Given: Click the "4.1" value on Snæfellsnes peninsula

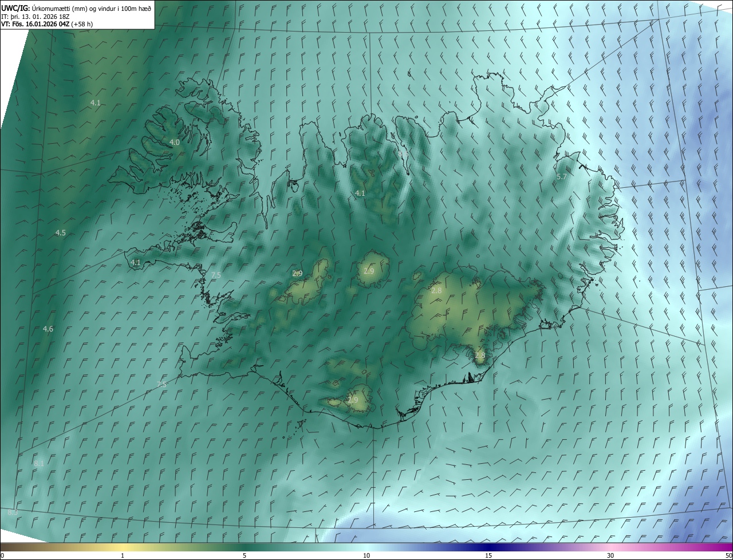Looking at the screenshot, I should [136, 262].
